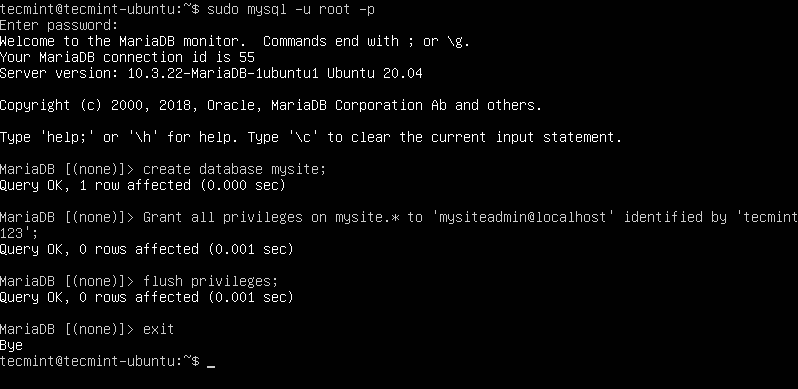Viewport: 798px width, 389px height.
Task: Click the last tecmint@tecmint-ubuntu shell prompt
Action: (100, 361)
